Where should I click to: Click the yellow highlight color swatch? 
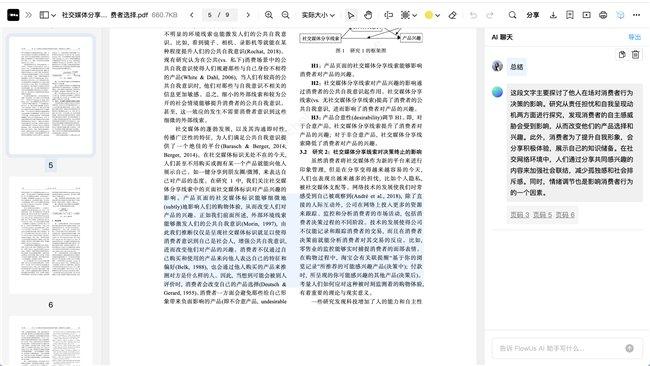[429, 15]
